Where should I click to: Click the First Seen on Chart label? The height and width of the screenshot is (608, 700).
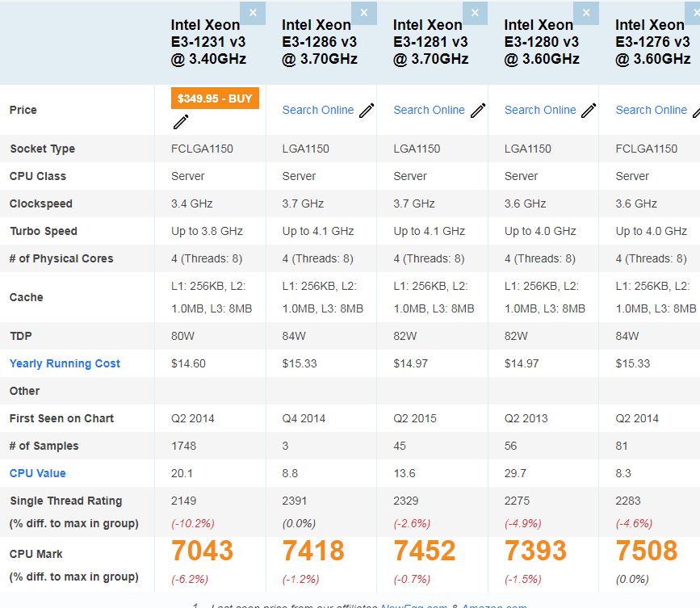61,418
